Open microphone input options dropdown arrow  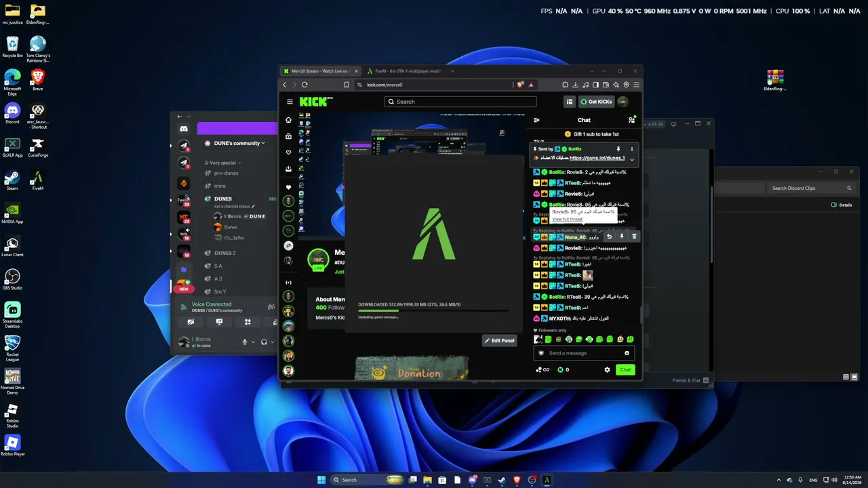[254, 342]
